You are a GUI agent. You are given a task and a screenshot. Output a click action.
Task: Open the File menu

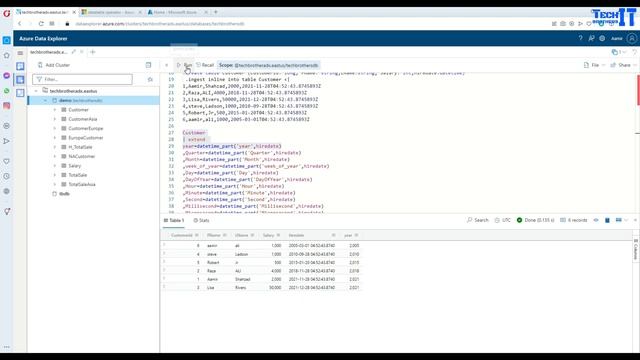click(594, 65)
